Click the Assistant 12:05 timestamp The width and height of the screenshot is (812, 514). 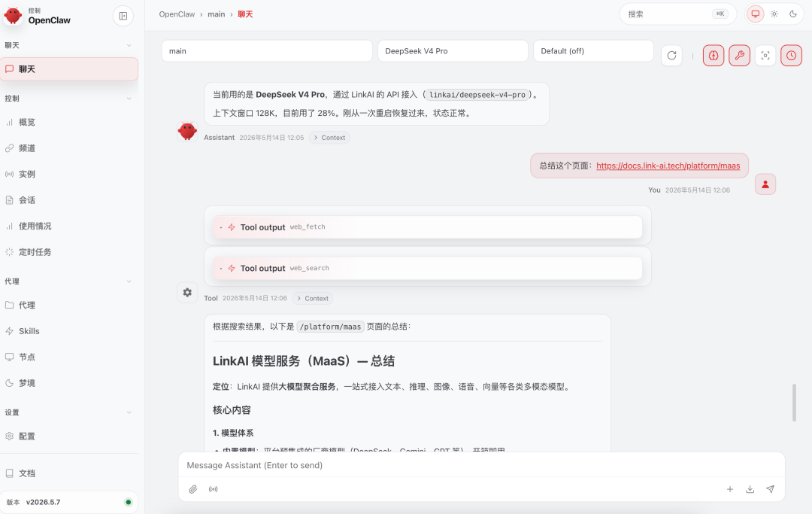[271, 137]
